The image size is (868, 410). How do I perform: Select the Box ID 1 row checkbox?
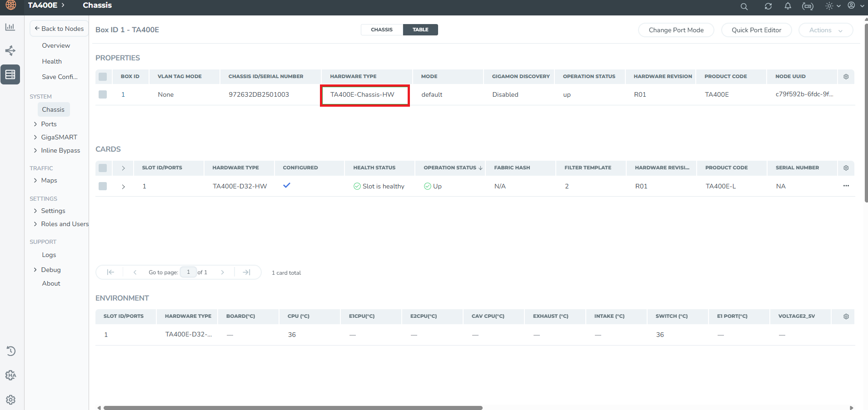pyautogui.click(x=103, y=94)
